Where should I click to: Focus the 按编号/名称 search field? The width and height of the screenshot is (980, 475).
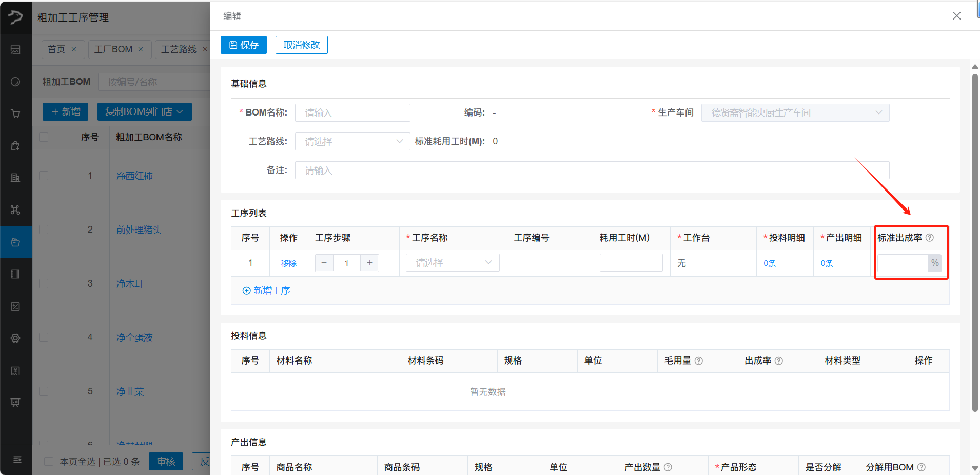(154, 82)
